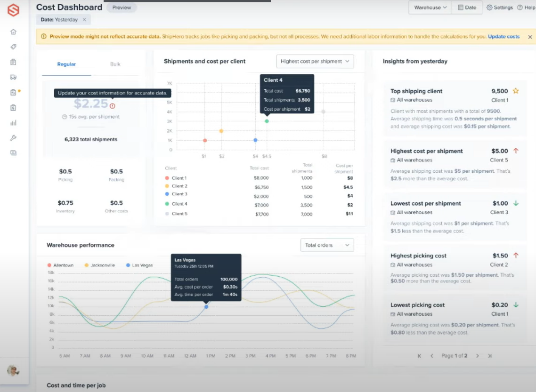The width and height of the screenshot is (536, 392).
Task: Click the Update costs link
Action: click(504, 37)
